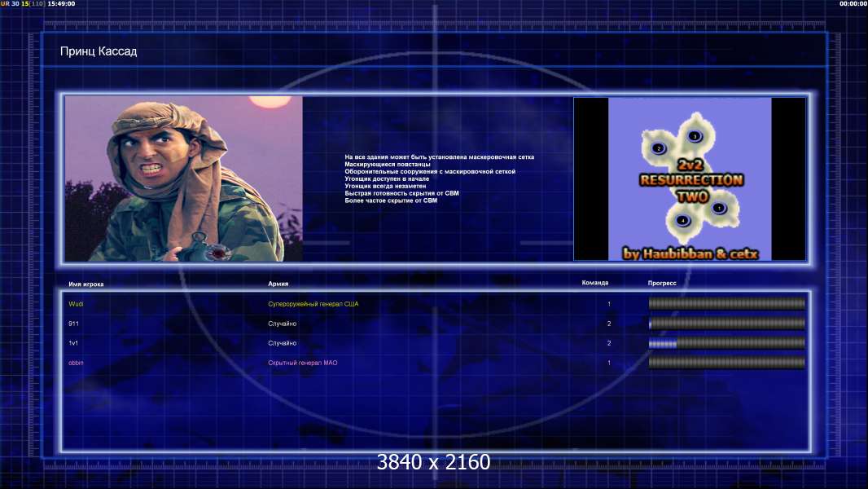Click the 'Армия' column header
The width and height of the screenshot is (868, 489).
(x=278, y=284)
